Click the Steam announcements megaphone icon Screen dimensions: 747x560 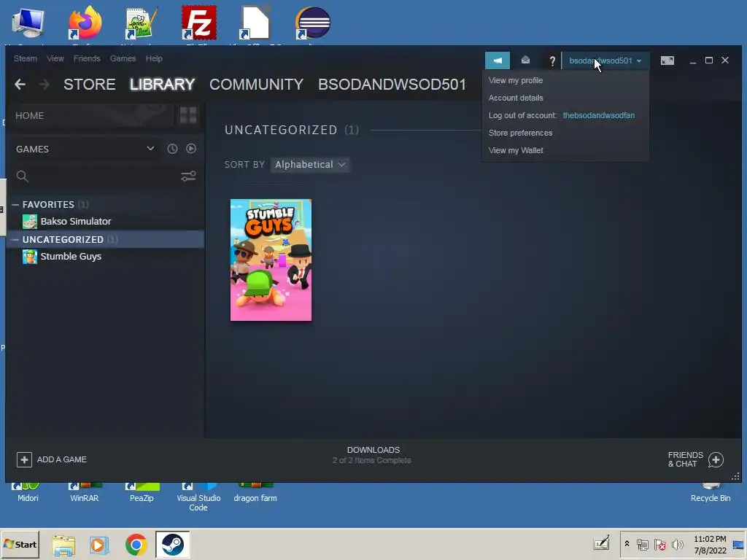[498, 61]
